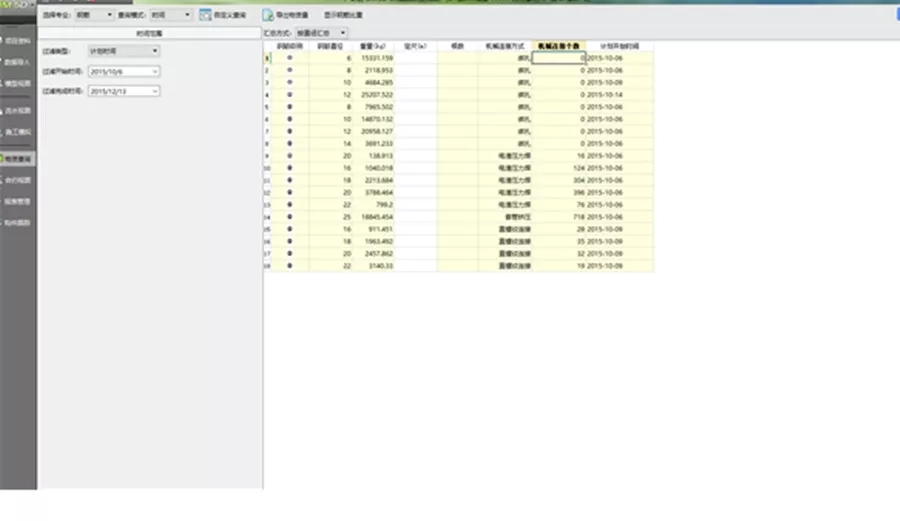The image size is (900, 521).
Task: Click weight cell 18845.454
Action: click(373, 217)
